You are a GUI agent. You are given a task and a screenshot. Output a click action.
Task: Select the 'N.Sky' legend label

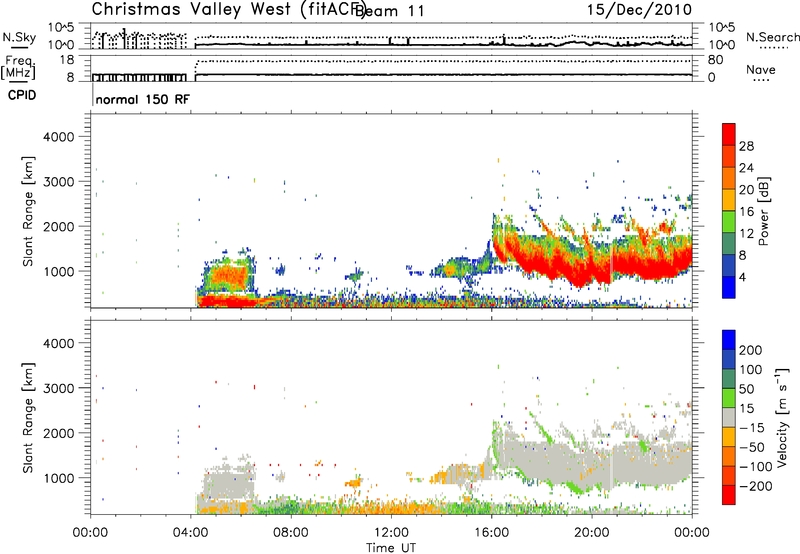point(19,37)
